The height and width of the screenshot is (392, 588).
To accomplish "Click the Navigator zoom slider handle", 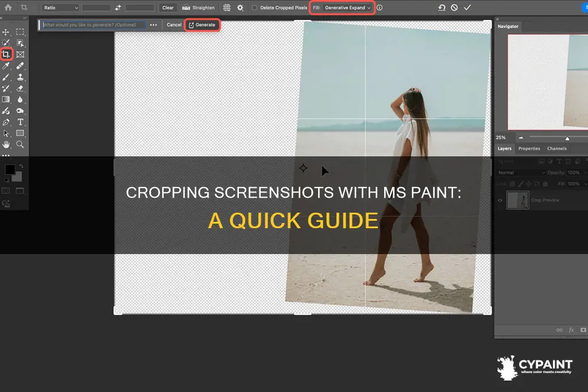I will pos(567,139).
